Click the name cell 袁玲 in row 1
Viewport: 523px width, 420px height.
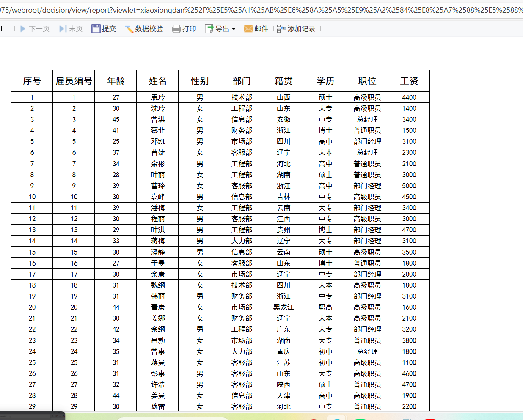point(157,97)
